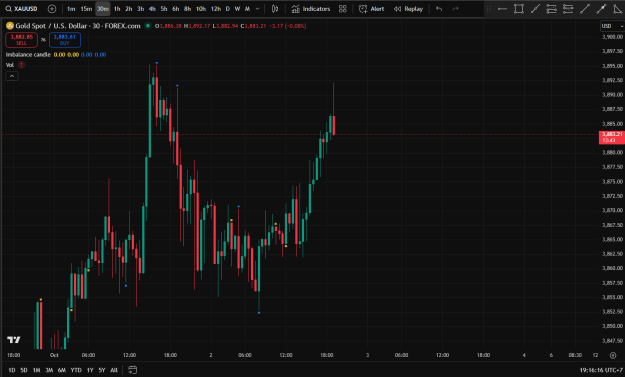Select the 1m timeframe
Screen dimensions: 625x377
71,9
